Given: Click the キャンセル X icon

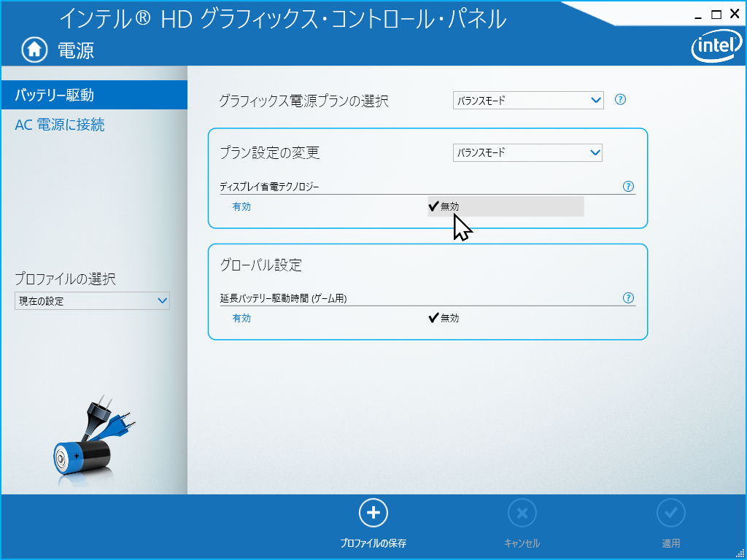Looking at the screenshot, I should click(x=522, y=513).
